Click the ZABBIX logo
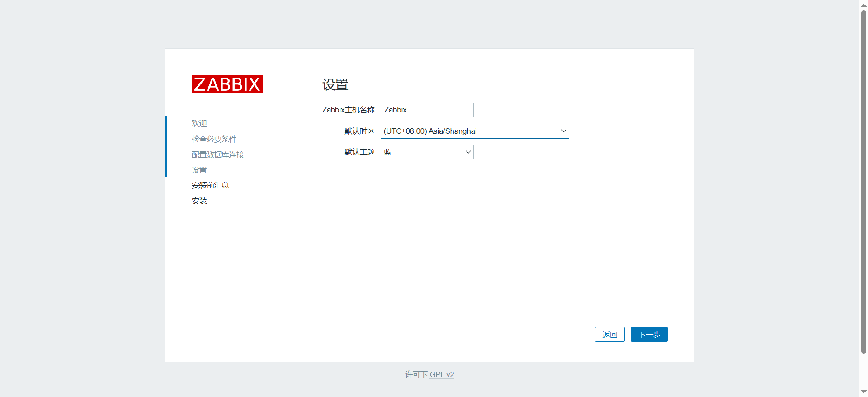Image resolution: width=868 pixels, height=397 pixels. [x=227, y=84]
